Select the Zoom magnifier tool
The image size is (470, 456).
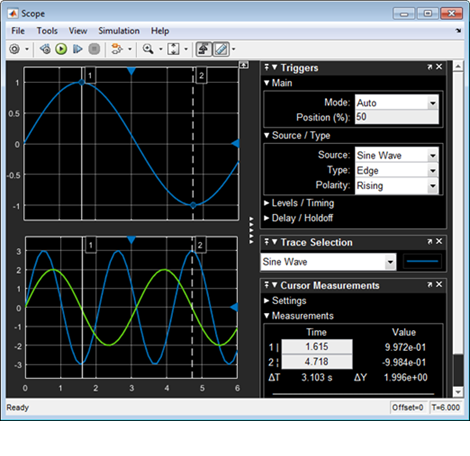pos(148,49)
